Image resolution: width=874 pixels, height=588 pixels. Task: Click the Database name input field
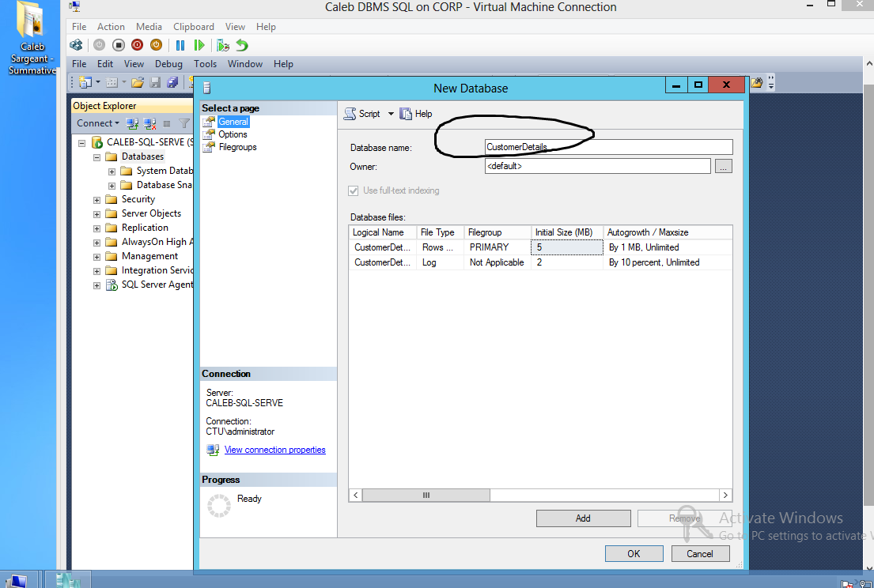pyautogui.click(x=609, y=147)
